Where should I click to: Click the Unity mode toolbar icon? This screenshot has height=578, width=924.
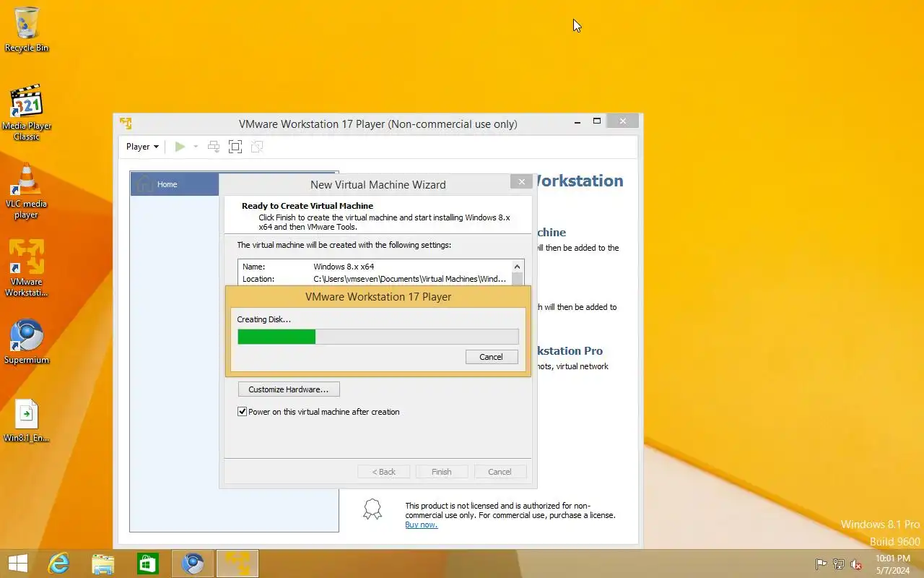[257, 147]
